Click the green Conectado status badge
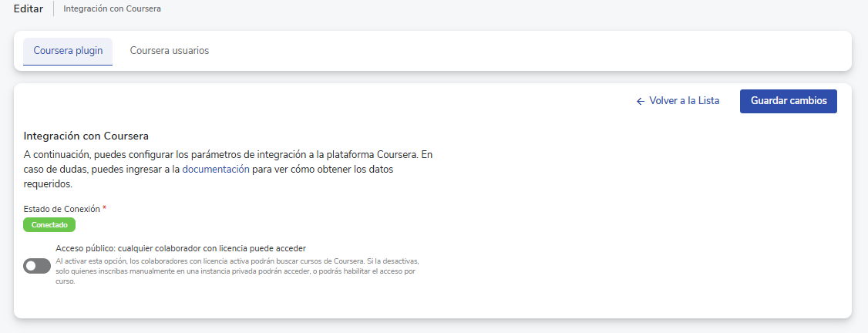Screen dimensions: 868x333 click(49, 225)
